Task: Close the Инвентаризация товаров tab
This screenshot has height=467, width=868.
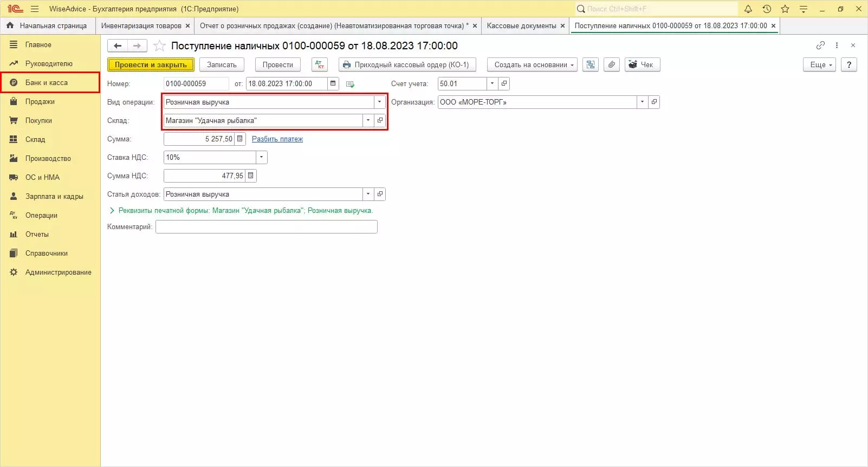Action: pos(188,26)
